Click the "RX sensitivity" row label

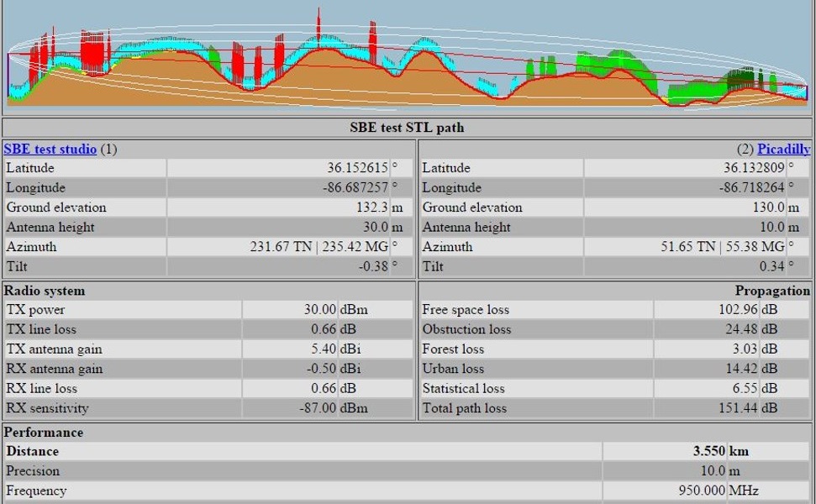(47, 408)
